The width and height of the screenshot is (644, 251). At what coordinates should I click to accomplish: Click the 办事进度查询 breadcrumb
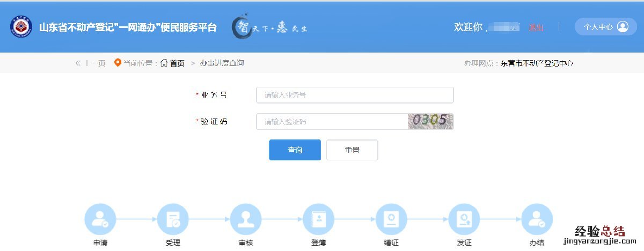coord(222,63)
